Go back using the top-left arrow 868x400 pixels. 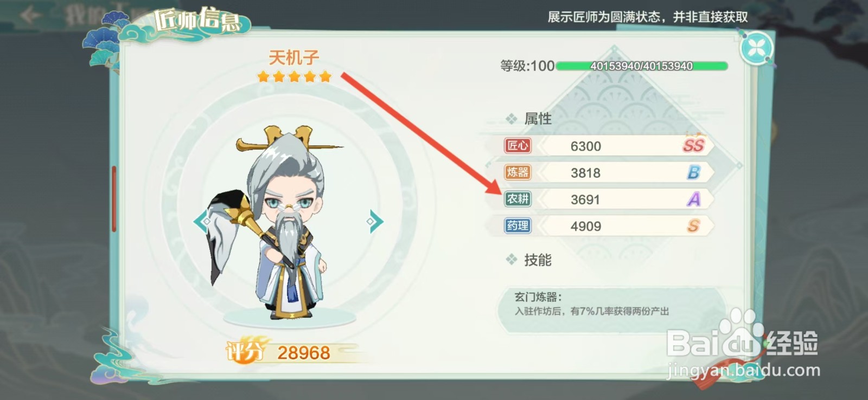30,15
